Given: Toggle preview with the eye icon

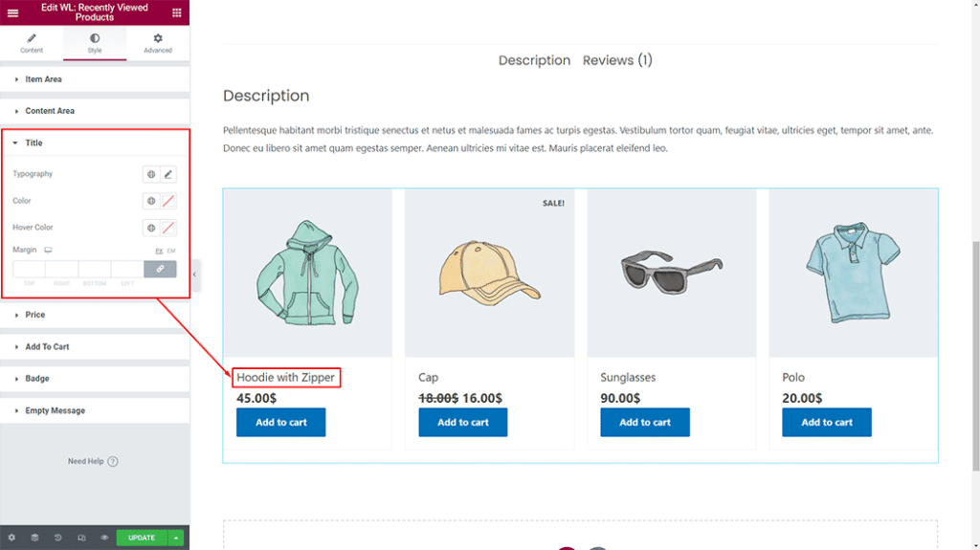Looking at the screenshot, I should 104,538.
